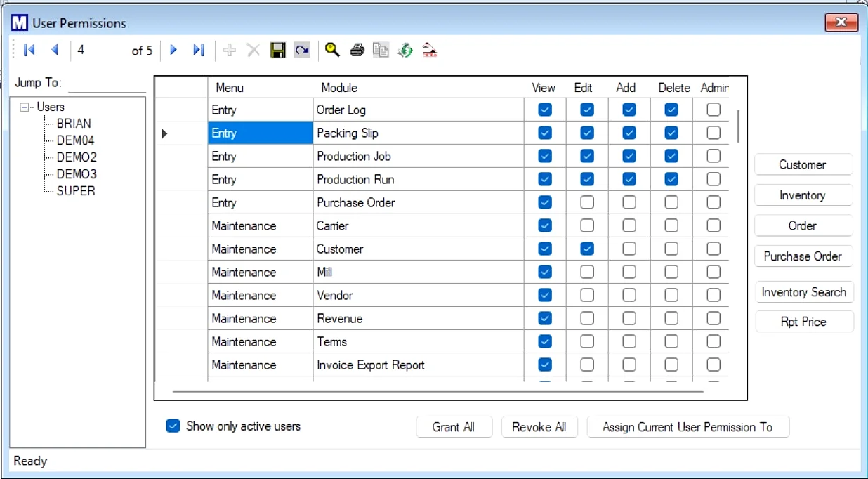Click the undo curved-arrow icon
The height and width of the screenshot is (479, 868).
pyautogui.click(x=301, y=49)
